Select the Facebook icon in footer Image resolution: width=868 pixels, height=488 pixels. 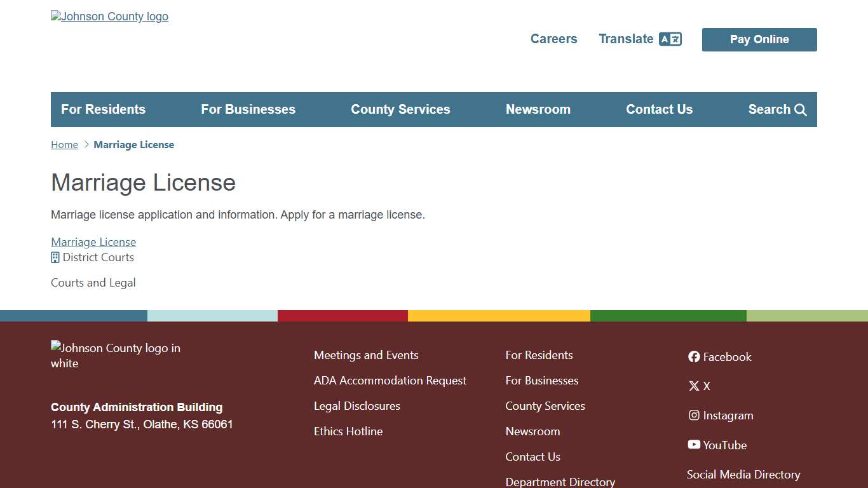coord(694,356)
